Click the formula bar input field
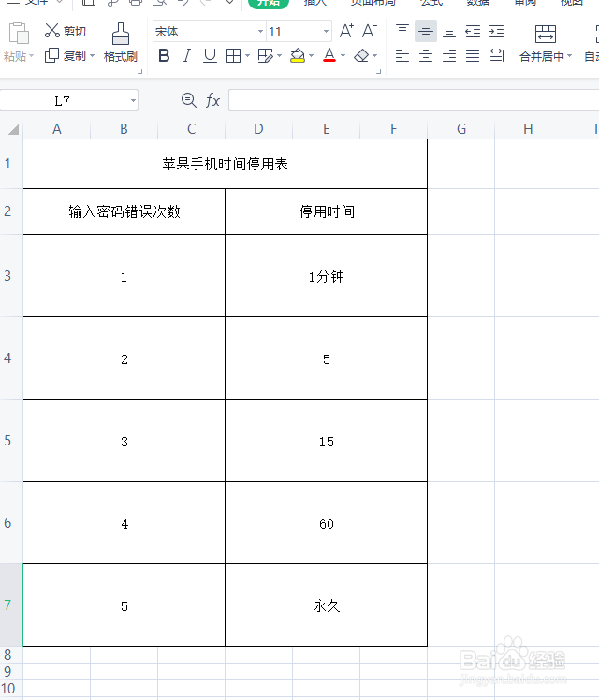Screen dimensions: 599x700 (x=414, y=100)
